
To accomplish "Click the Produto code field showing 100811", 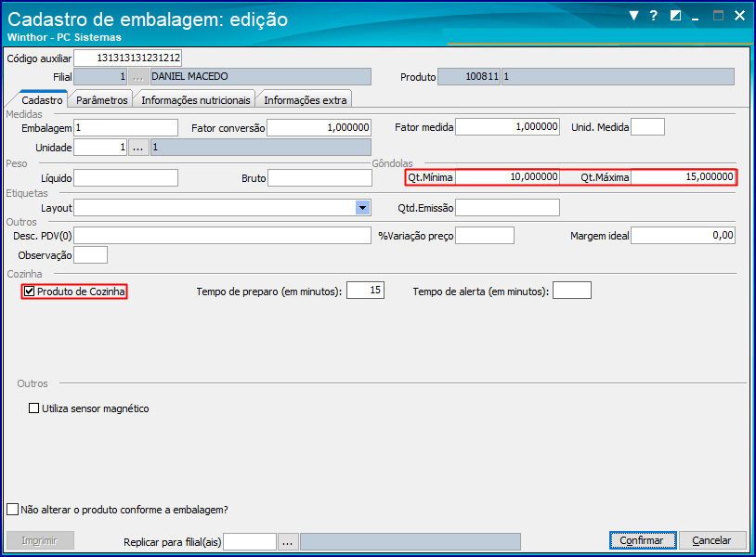I will tap(469, 77).
